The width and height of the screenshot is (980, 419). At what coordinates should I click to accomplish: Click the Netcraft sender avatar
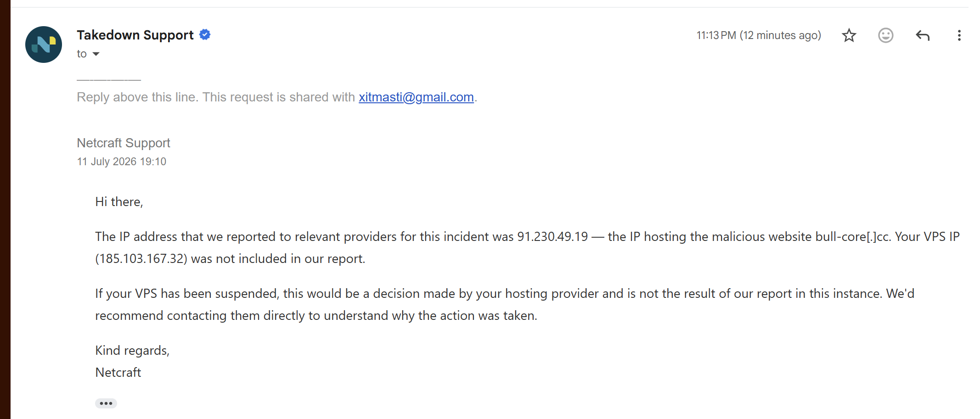click(44, 45)
